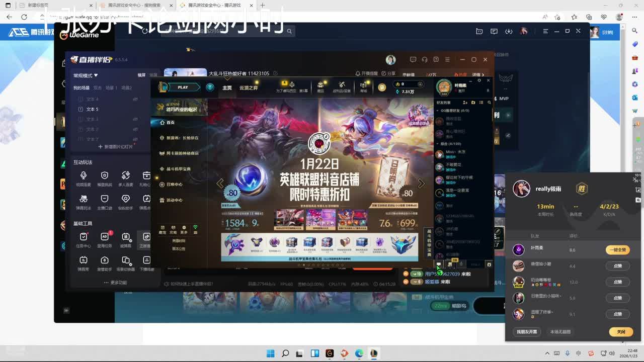The image size is (644, 362).
Task: Click 分享 in 直播伴侣 header
Action: pyautogui.click(x=389, y=73)
